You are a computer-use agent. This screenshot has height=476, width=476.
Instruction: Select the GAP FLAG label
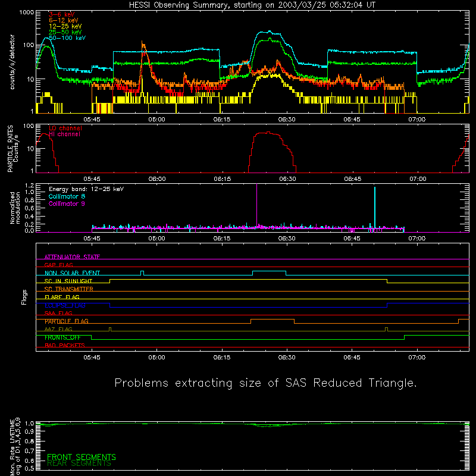pos(58,265)
